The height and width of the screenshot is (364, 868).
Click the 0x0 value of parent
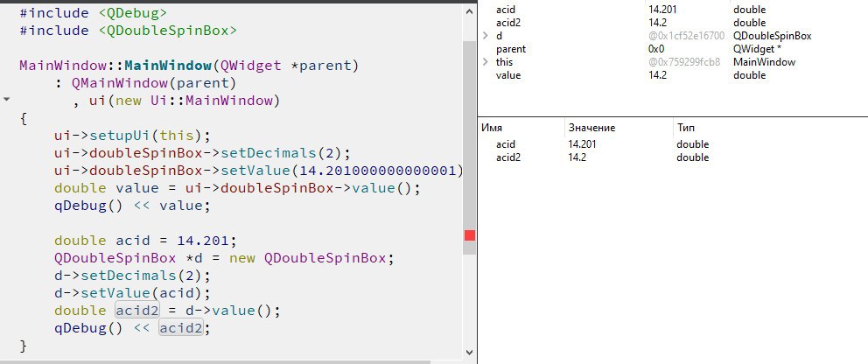[x=656, y=49]
